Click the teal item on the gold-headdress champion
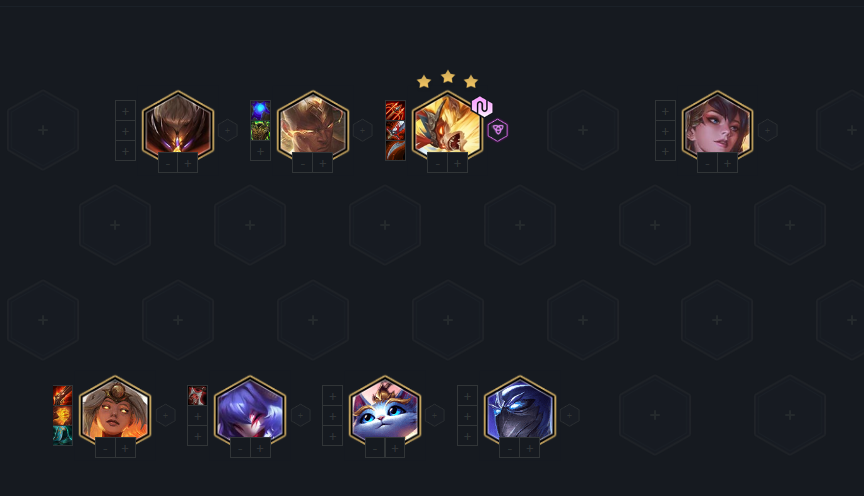Screen dimensions: 864x496 pos(63,435)
